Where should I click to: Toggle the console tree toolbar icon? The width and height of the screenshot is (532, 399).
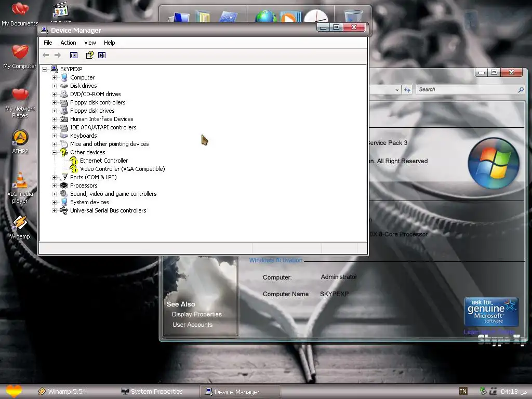(74, 55)
